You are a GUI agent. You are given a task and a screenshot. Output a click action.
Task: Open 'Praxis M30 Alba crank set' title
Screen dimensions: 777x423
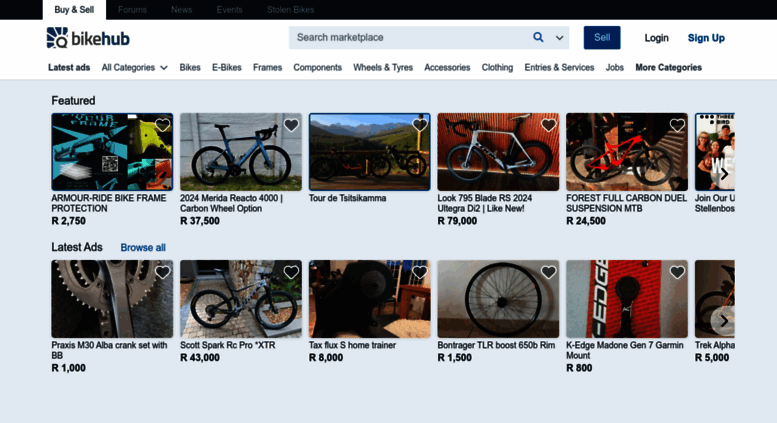pos(110,350)
